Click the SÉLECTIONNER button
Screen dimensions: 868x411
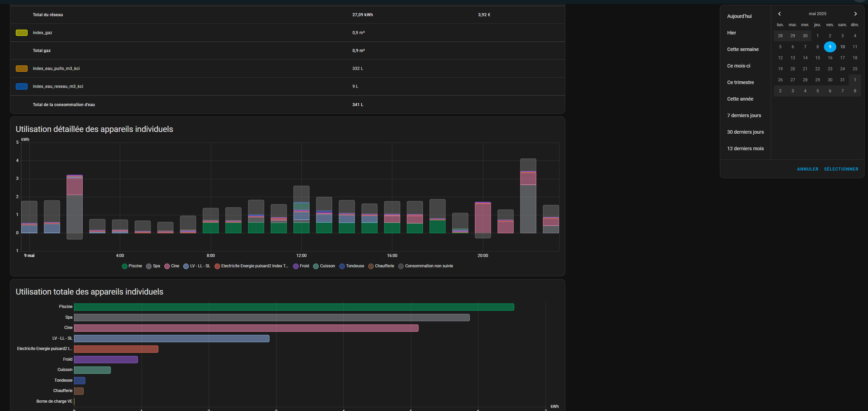[841, 169]
